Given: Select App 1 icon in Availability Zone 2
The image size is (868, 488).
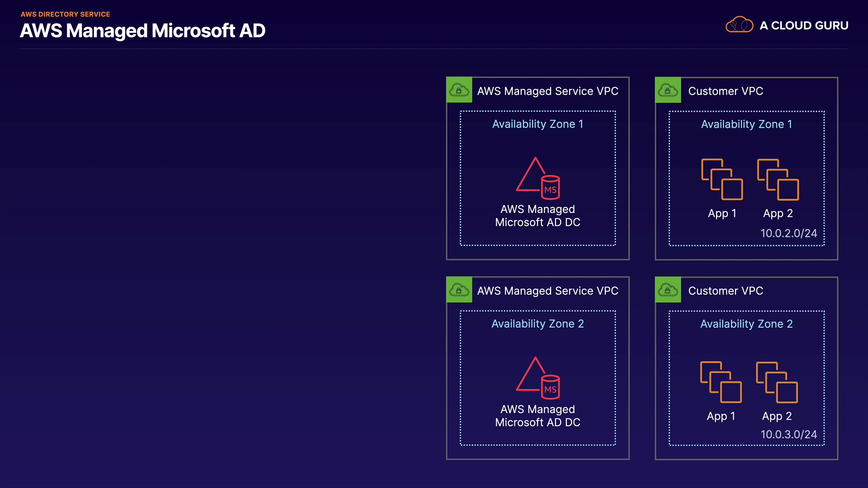Looking at the screenshot, I should 721,382.
